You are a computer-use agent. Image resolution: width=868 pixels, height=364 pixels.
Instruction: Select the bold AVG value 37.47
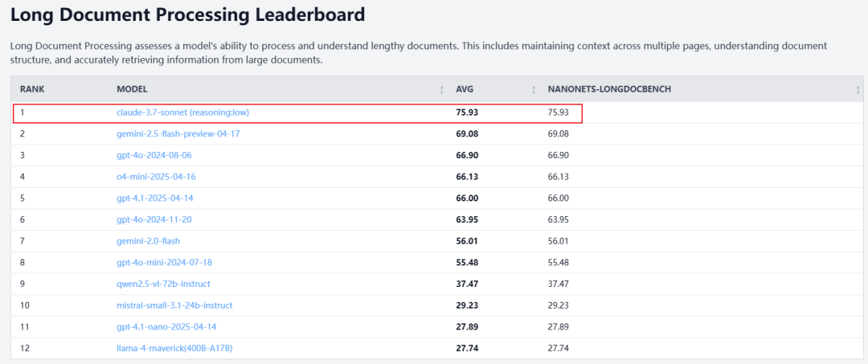click(x=467, y=284)
